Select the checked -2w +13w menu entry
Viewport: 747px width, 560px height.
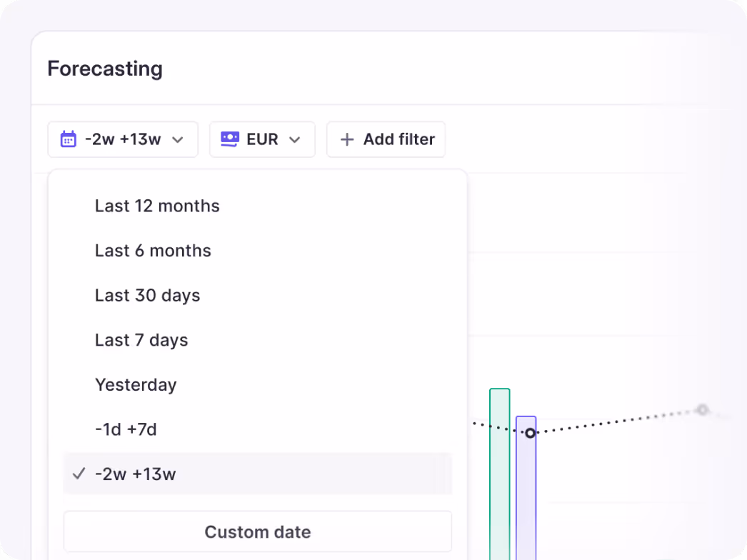point(257,474)
